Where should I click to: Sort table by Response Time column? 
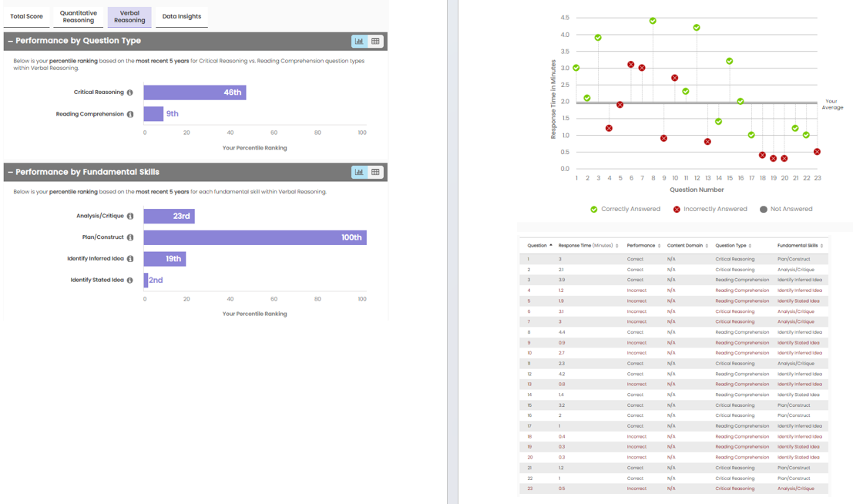(588, 246)
